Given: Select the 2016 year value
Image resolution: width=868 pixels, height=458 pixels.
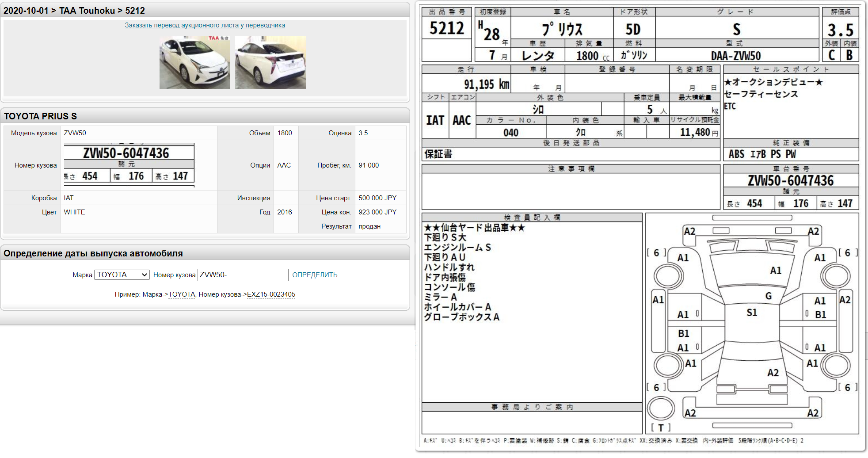Looking at the screenshot, I should click(x=285, y=212).
